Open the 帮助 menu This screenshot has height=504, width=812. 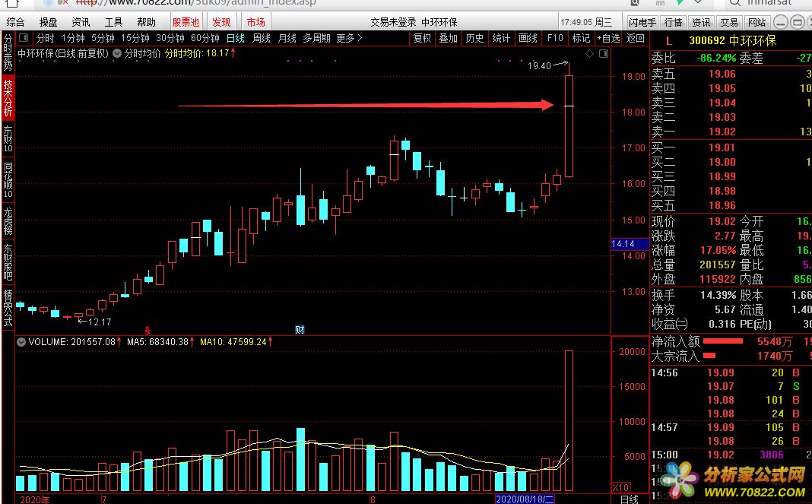tap(146, 22)
